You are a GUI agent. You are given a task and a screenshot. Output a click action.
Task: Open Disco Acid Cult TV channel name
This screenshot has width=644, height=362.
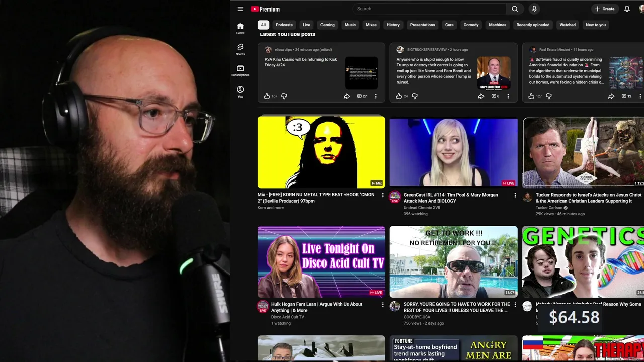[x=288, y=317]
